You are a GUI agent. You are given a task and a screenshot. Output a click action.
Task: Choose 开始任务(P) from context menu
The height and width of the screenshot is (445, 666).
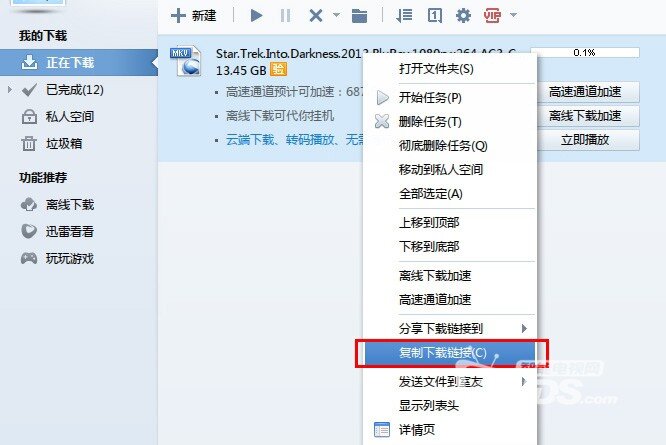[450, 98]
